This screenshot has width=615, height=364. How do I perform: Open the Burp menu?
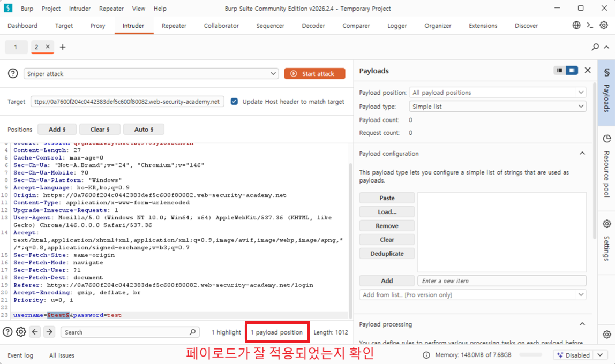(x=27, y=8)
